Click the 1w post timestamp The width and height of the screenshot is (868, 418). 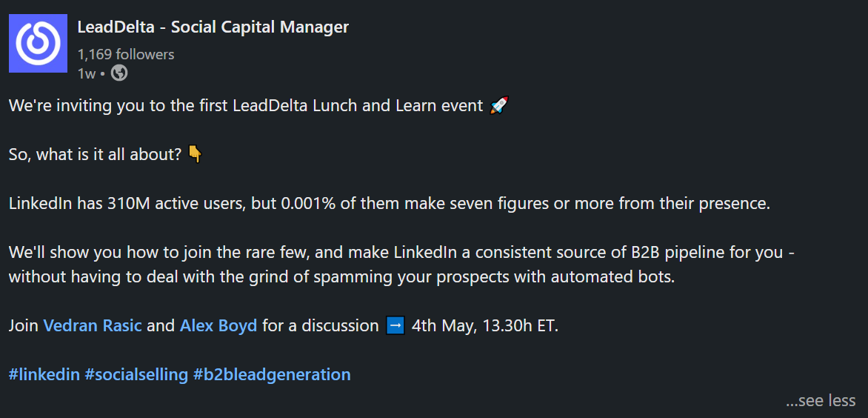tap(87, 73)
